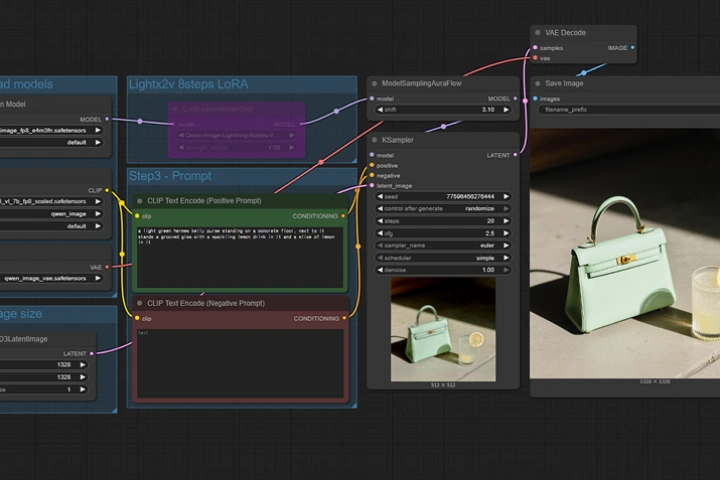Collapse ModelSamplingAuraFlow node via its dot
The image size is (720, 480).
[374, 84]
